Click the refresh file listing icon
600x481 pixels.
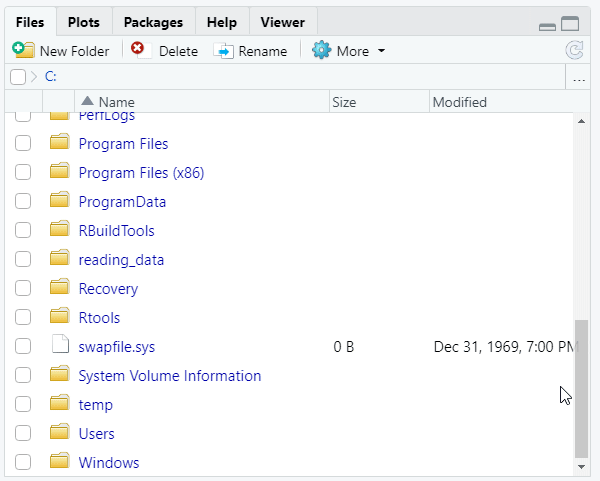(573, 50)
